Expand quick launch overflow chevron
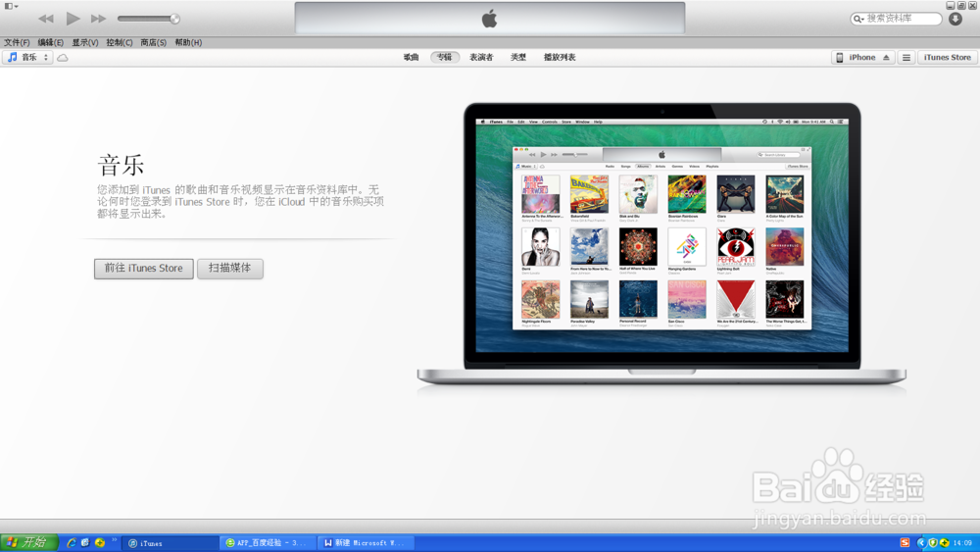Screen dimensions: 980x552 click(x=115, y=539)
